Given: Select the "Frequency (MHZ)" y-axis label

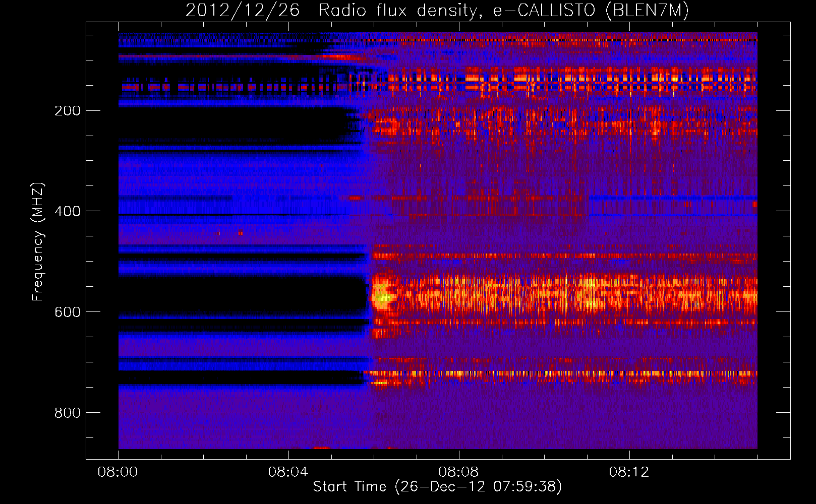Looking at the screenshot, I should pos(38,241).
